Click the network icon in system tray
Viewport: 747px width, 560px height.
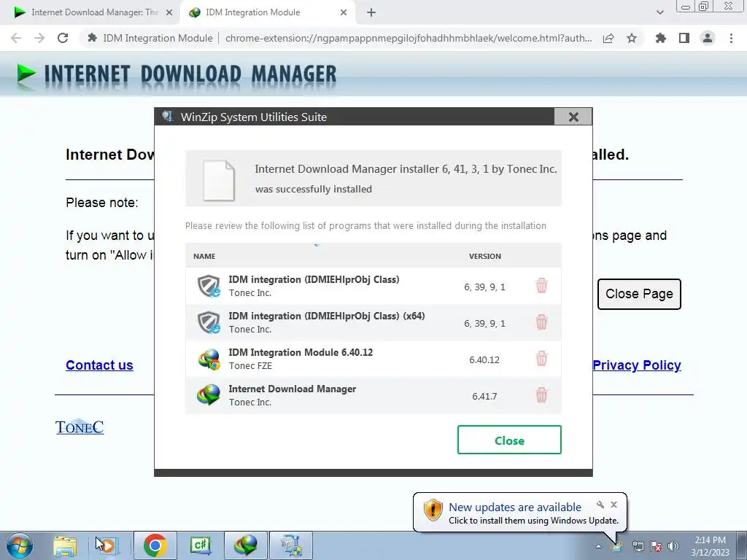click(638, 546)
